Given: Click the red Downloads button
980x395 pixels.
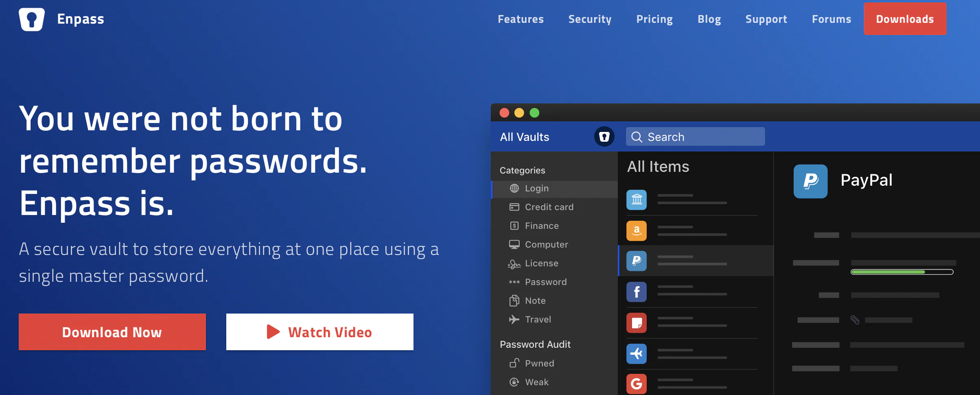Looking at the screenshot, I should click(905, 19).
